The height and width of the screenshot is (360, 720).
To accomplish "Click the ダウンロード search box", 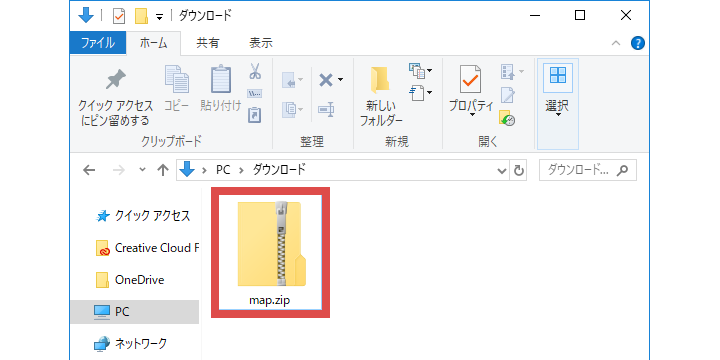I will click(x=588, y=170).
